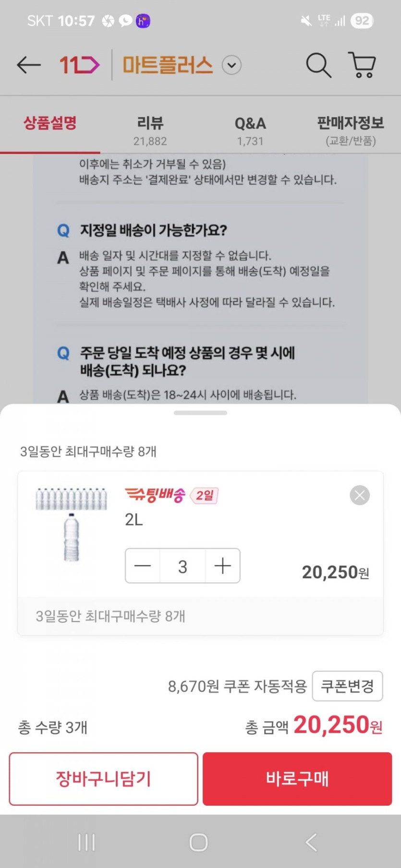Tap Android back navigation button
The width and height of the screenshot is (401, 868).
coord(311,842)
